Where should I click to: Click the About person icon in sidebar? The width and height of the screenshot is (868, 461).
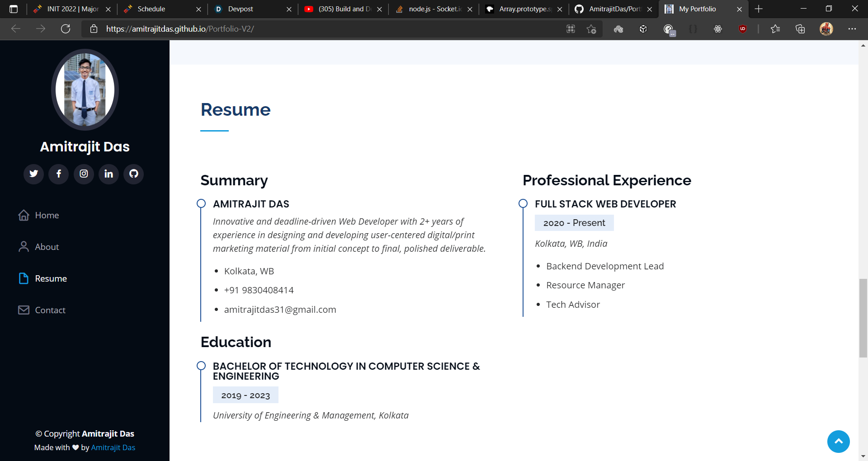pos(24,247)
